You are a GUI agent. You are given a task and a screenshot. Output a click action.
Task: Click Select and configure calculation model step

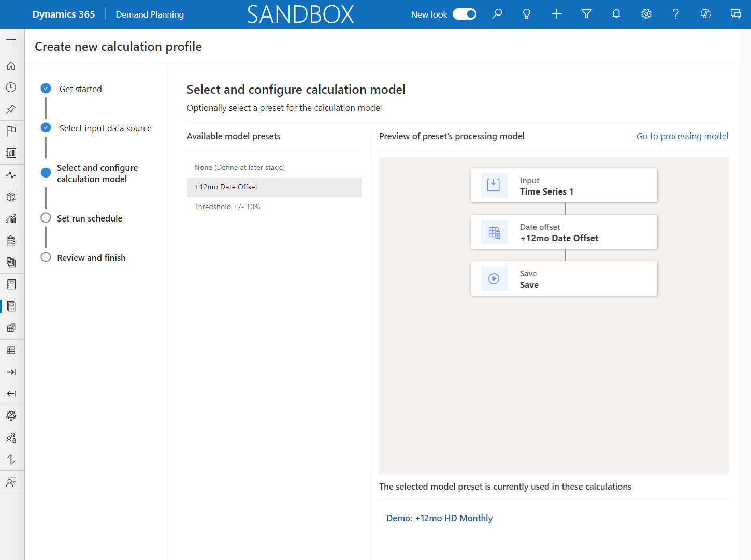click(97, 173)
